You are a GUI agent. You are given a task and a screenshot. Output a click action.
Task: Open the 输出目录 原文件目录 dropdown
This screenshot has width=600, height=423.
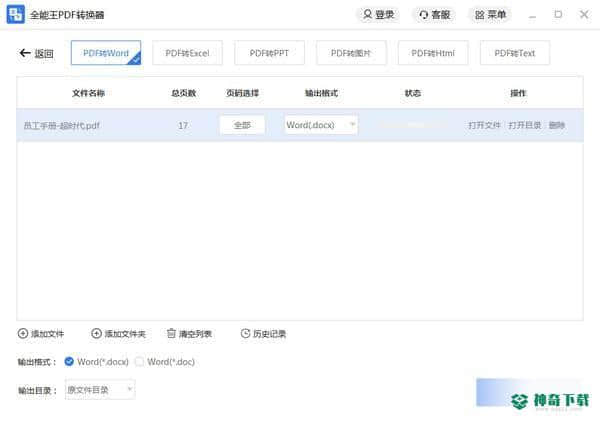pyautogui.click(x=100, y=390)
